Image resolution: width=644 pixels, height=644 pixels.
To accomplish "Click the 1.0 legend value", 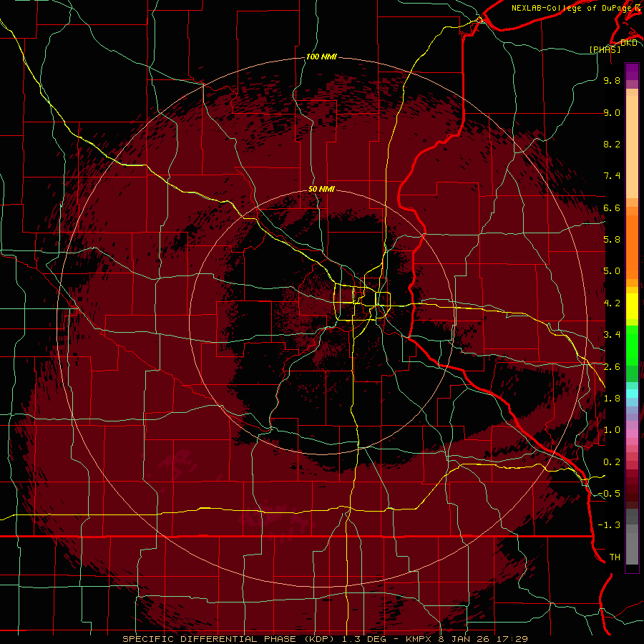I will [612, 430].
